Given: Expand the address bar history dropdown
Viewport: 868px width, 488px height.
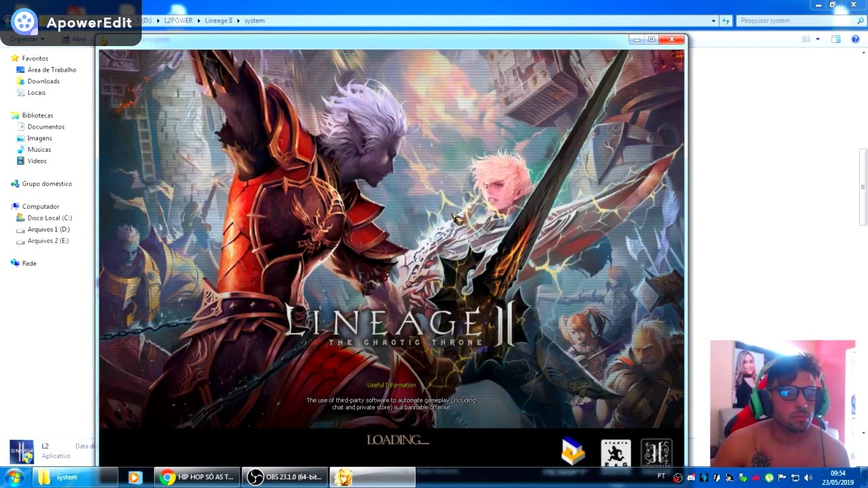Looking at the screenshot, I should (x=713, y=20).
